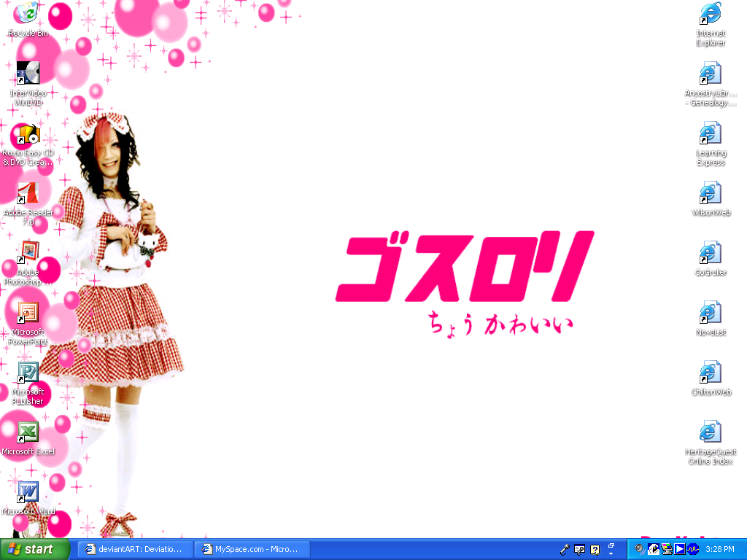Open the volume speaker tray icon
The width and height of the screenshot is (747, 560).
[x=639, y=549]
